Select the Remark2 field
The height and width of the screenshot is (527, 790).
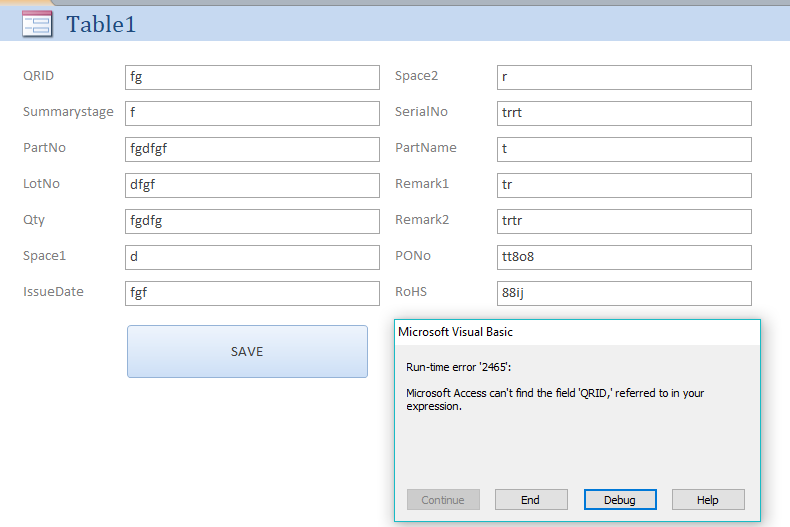(624, 221)
